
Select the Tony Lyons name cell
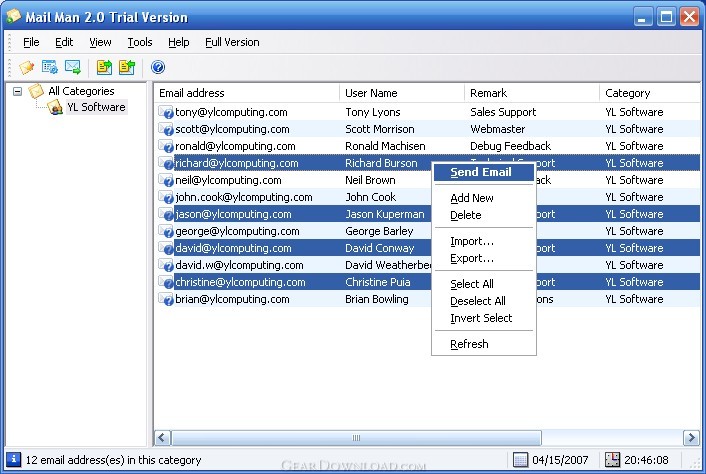[373, 112]
